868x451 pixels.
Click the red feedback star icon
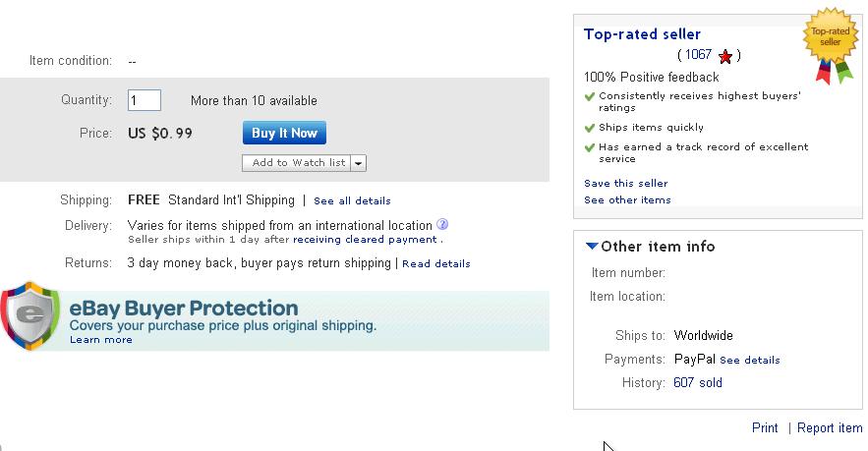click(x=725, y=56)
